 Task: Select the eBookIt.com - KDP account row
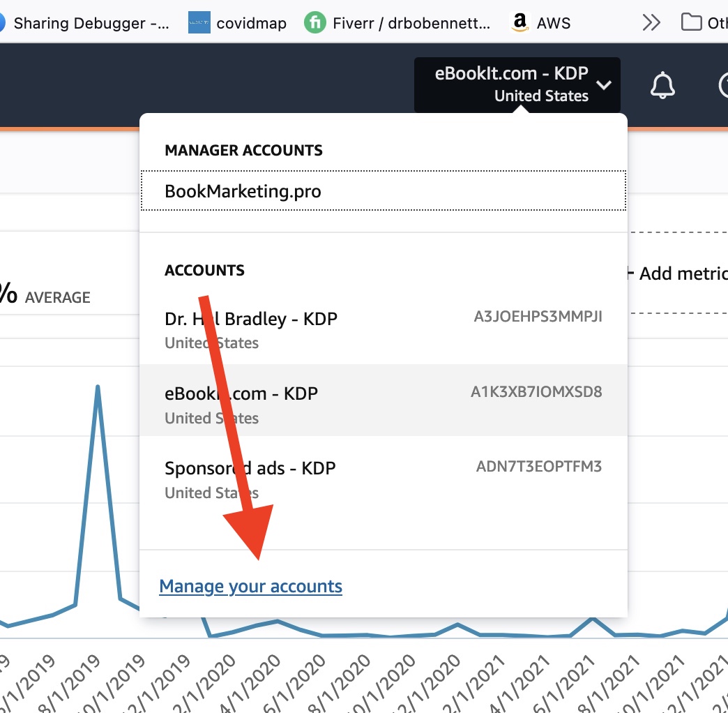384,400
